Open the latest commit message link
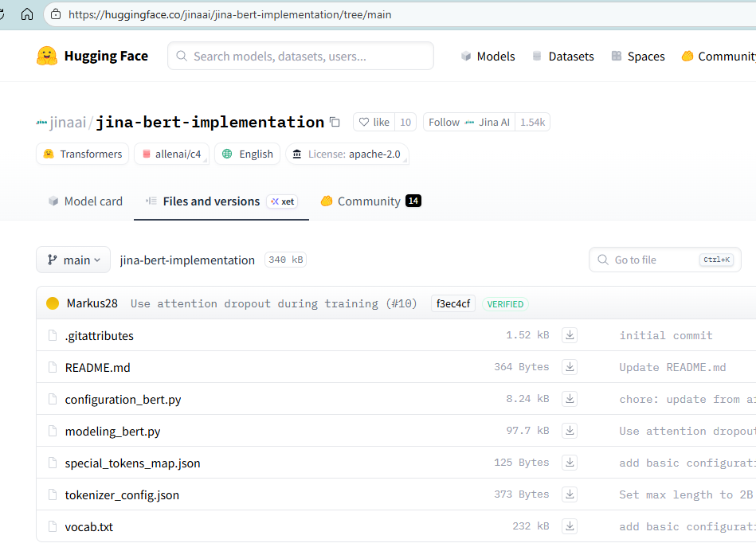756x551 pixels. [x=273, y=303]
